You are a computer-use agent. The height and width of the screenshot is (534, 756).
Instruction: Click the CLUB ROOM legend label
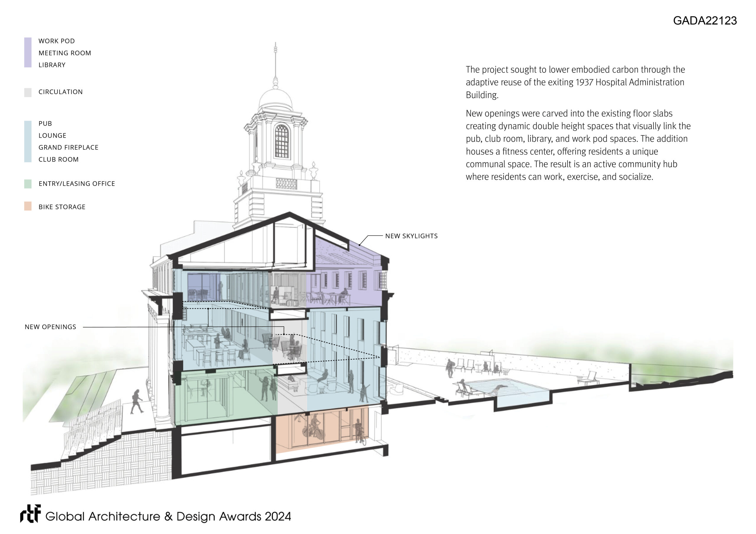[58, 160]
